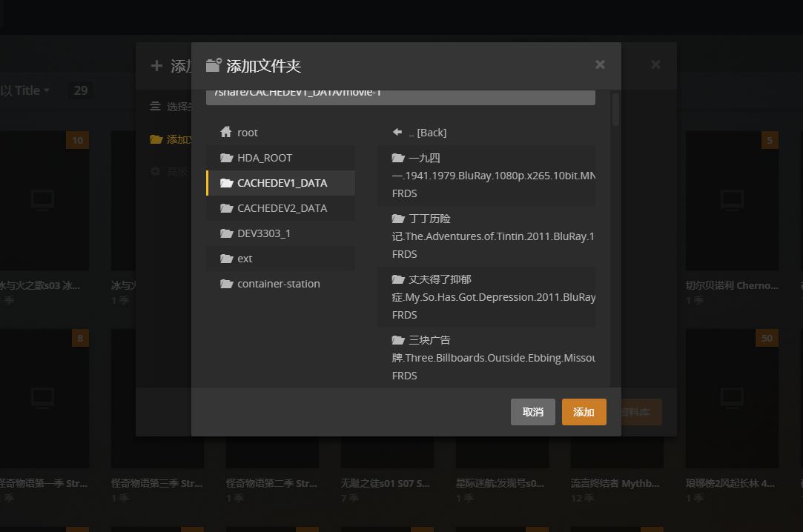The image size is (803, 532).
Task: Select the container-station folder
Action: [x=278, y=283]
